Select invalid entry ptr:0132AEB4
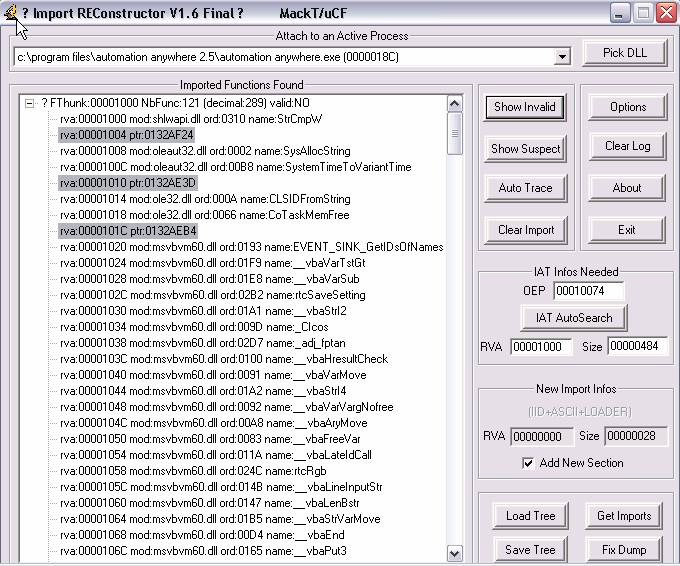This screenshot has height=566, width=680. [x=128, y=231]
